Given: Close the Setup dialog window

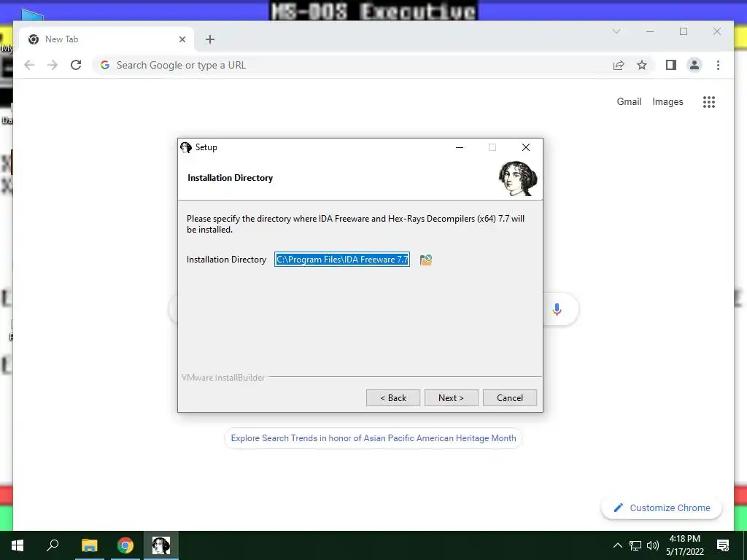Looking at the screenshot, I should tap(526, 147).
